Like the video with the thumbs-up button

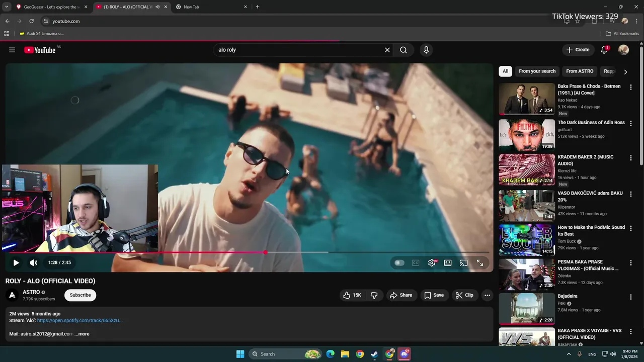[x=352, y=295]
